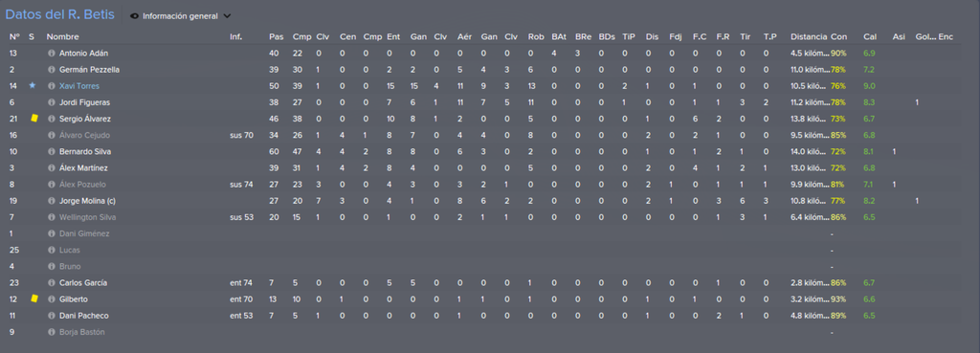
Task: Sort table by Pas column
Action: (276, 37)
